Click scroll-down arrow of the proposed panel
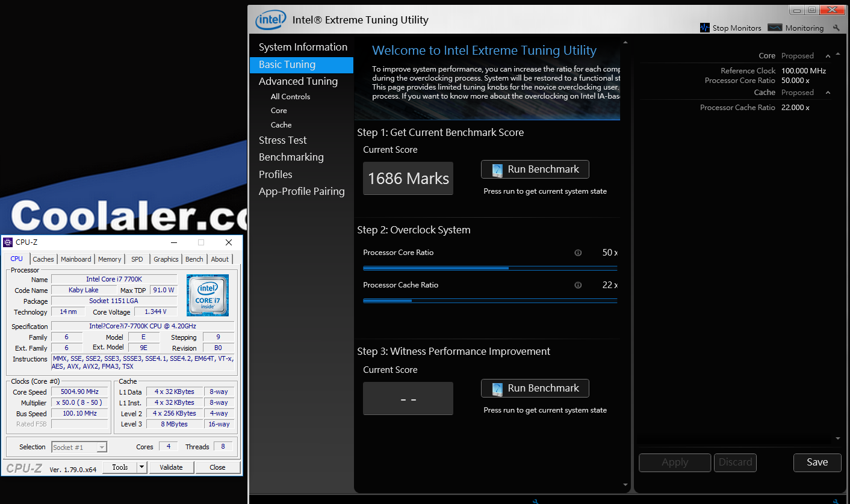 [x=838, y=439]
